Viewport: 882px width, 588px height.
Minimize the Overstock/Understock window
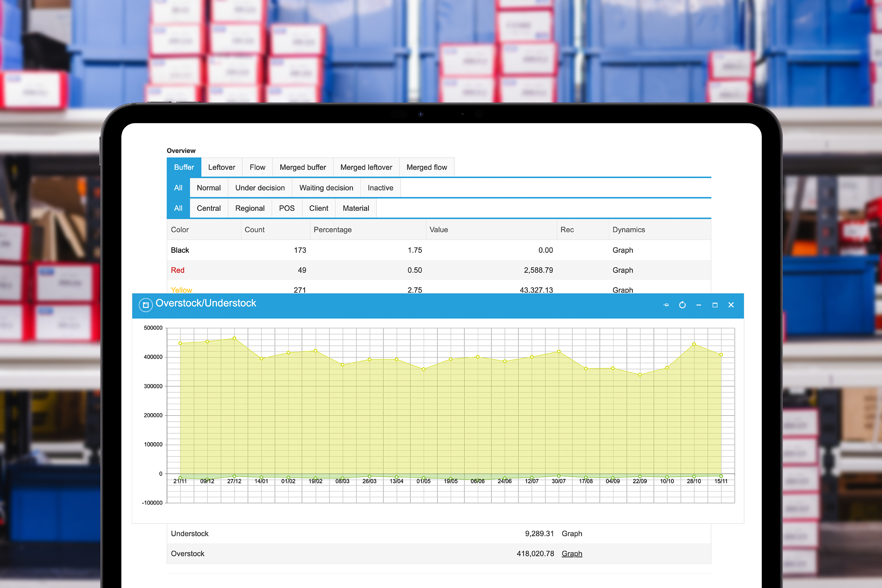pyautogui.click(x=699, y=305)
